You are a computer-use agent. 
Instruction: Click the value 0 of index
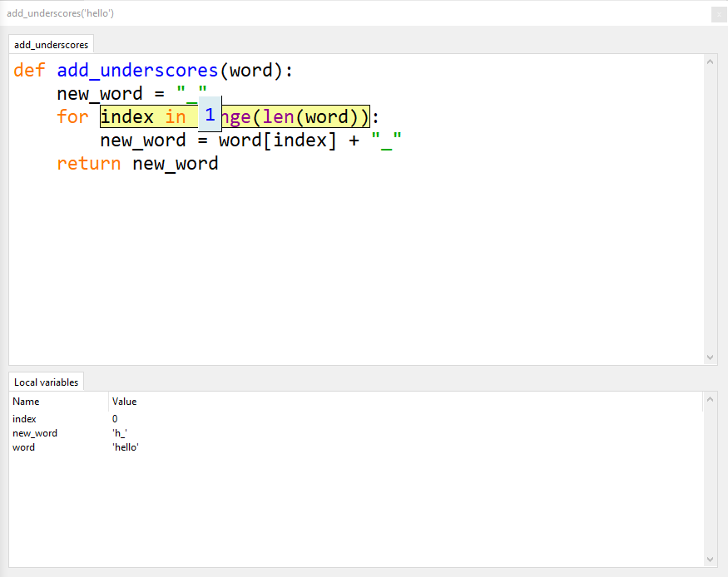coord(115,419)
